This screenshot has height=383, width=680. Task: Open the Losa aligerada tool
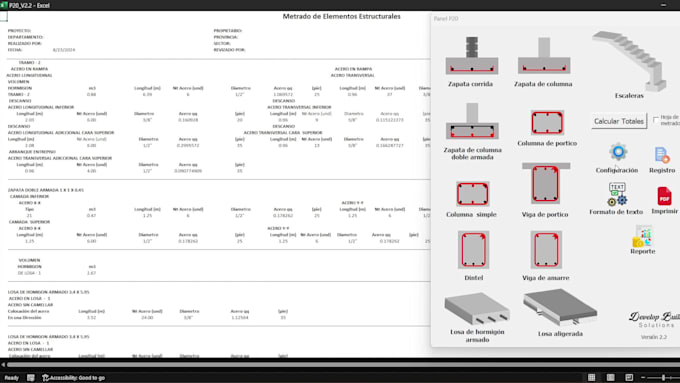560,308
